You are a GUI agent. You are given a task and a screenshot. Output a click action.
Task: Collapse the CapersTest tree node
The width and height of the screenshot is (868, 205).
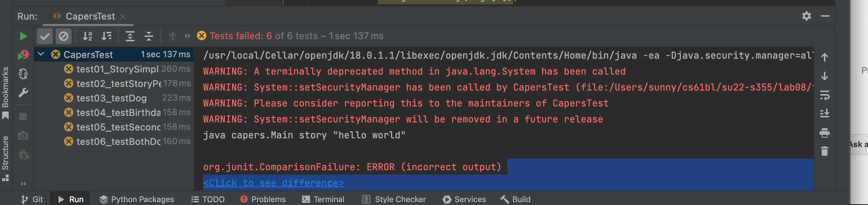41,54
